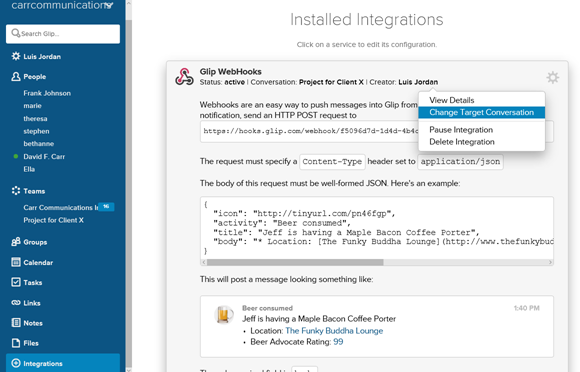Image resolution: width=580 pixels, height=372 pixels.
Task: Open the Project for Client X team
Action: [x=53, y=220]
